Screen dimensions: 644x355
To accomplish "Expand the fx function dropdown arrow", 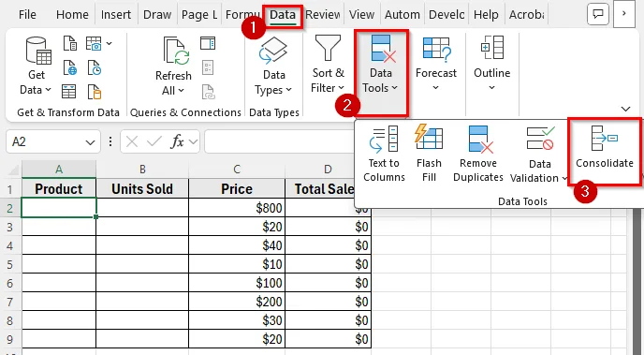I will point(192,141).
